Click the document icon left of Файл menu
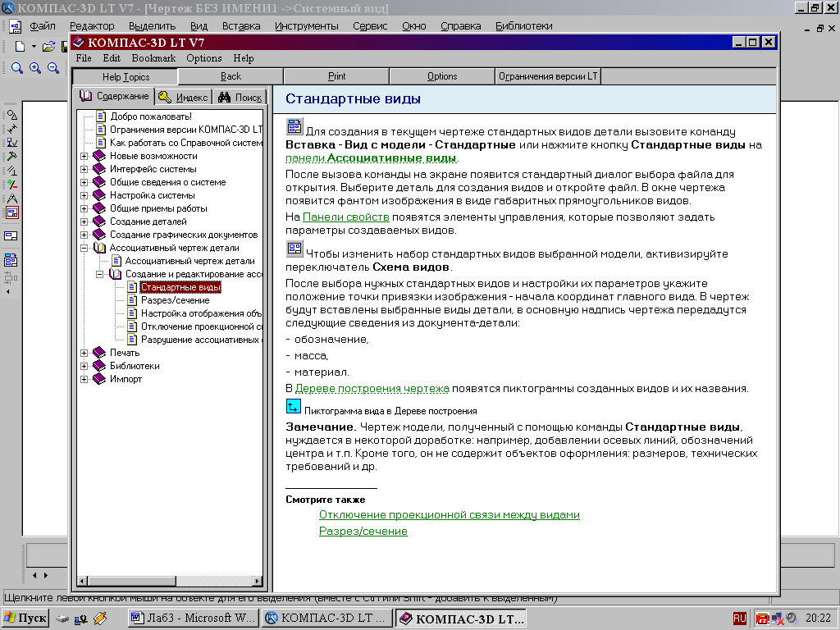The width and height of the screenshot is (840, 630). pyautogui.click(x=15, y=25)
